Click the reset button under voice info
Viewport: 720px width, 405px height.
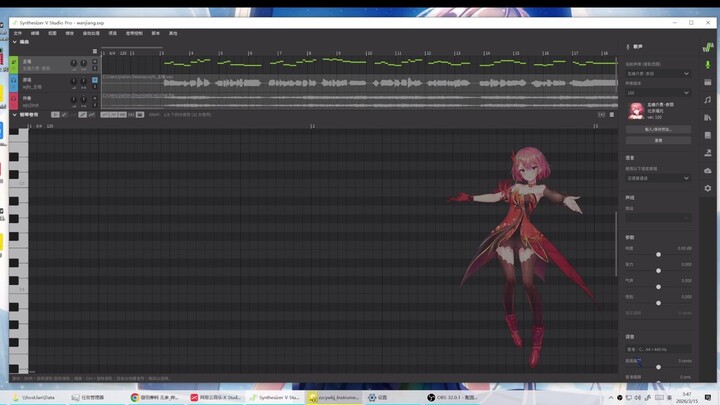pos(658,141)
